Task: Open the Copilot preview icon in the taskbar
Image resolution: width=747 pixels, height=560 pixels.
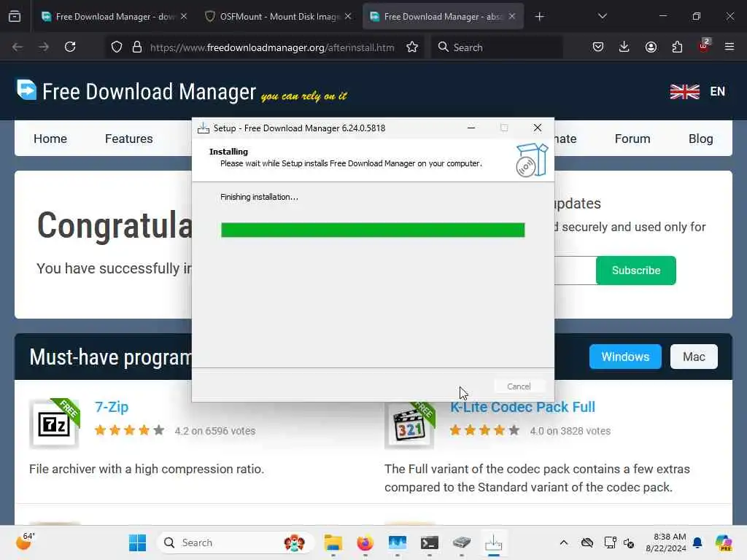Action: coord(723,542)
